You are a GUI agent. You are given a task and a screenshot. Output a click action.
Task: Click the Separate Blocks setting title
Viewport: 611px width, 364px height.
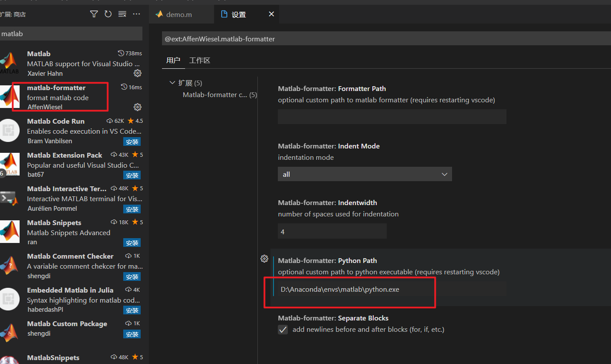pos(333,318)
